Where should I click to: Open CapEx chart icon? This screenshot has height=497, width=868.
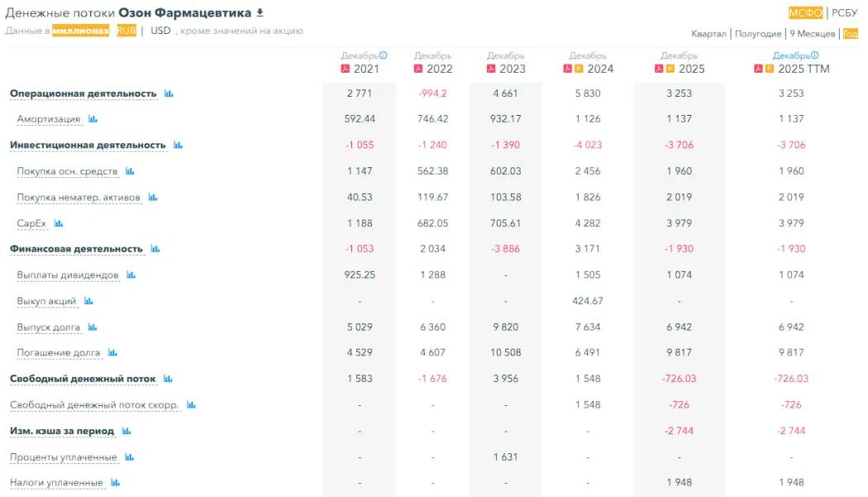pyautogui.click(x=59, y=223)
